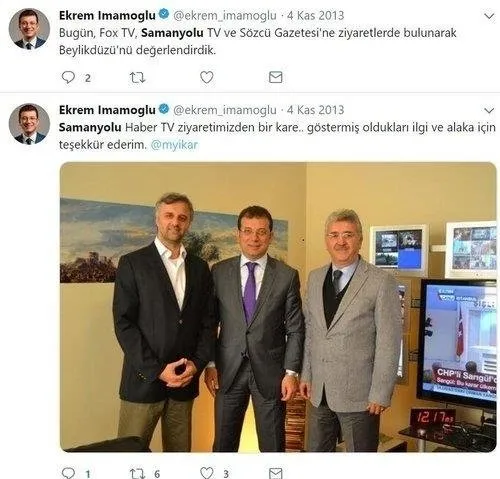Click verified badge beside name in first tweet
Viewport: 500px width, 479px height.
tap(164, 15)
